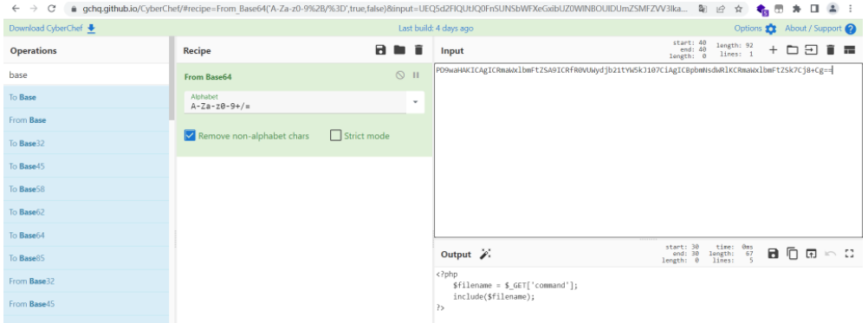Clear input and output with the trash icon
868x323 pixels.
point(831,49)
